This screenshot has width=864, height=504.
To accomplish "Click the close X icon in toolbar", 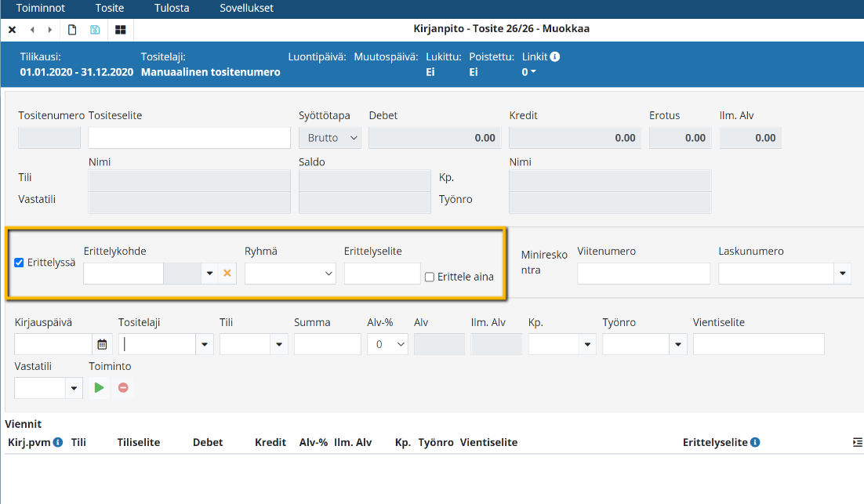I will tap(13, 30).
